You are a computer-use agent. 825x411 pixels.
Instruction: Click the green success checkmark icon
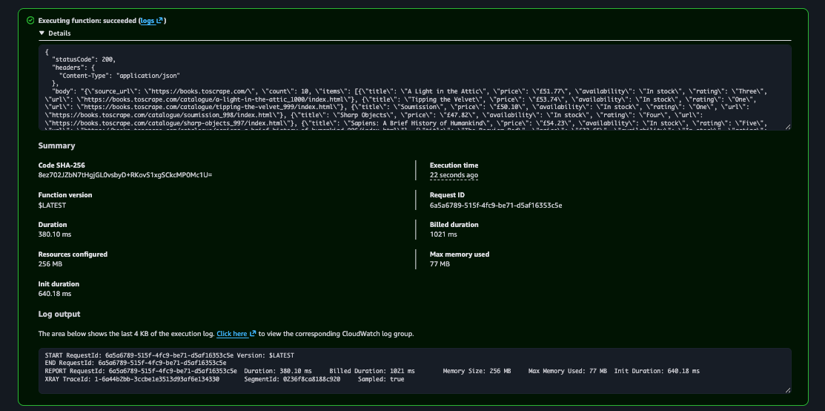click(x=31, y=21)
